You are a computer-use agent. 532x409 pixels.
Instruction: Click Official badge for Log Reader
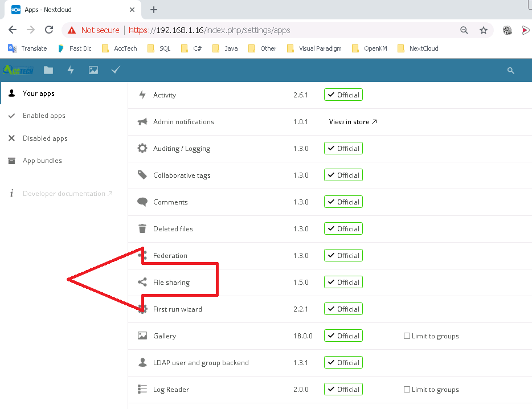point(343,389)
